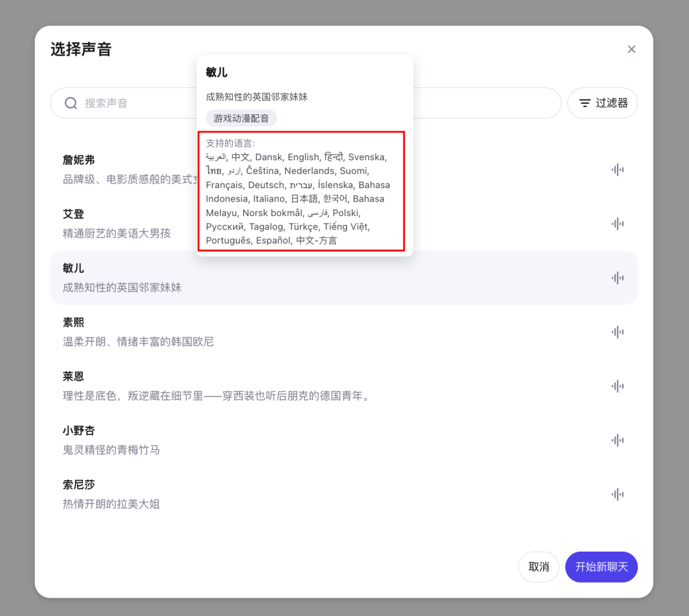
Task: Play the voice preview for 艾登
Action: tap(617, 223)
